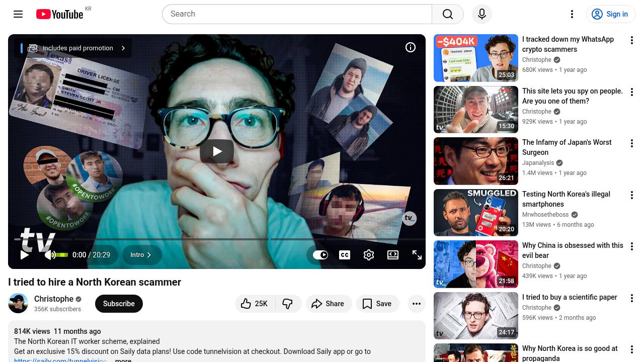Switch to theater mode

pos(393,255)
